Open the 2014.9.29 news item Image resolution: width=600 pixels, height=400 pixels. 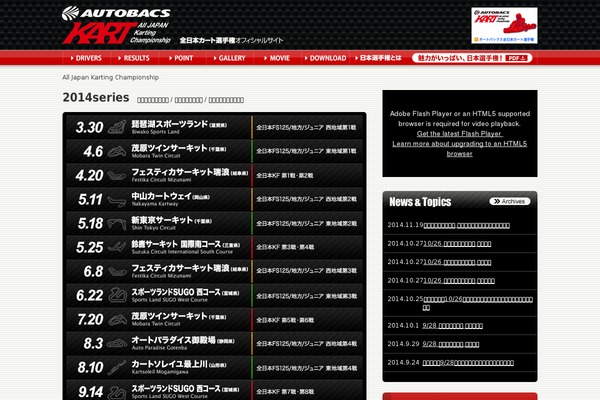pyautogui.click(x=450, y=344)
